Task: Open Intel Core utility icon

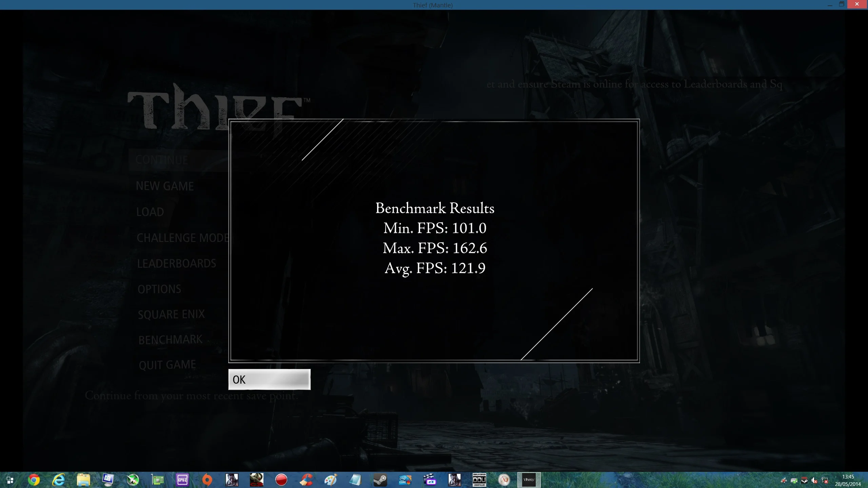Action: coord(405,480)
